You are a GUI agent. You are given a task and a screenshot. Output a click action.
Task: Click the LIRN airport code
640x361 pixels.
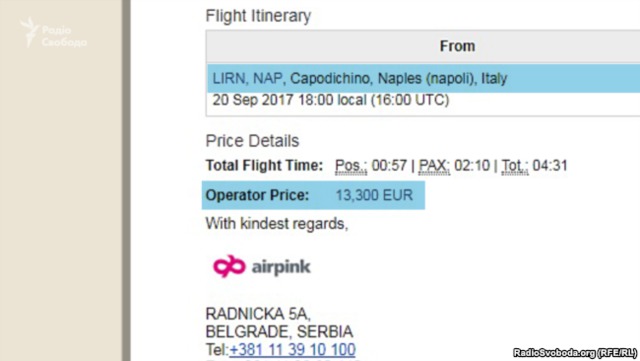[x=229, y=78]
